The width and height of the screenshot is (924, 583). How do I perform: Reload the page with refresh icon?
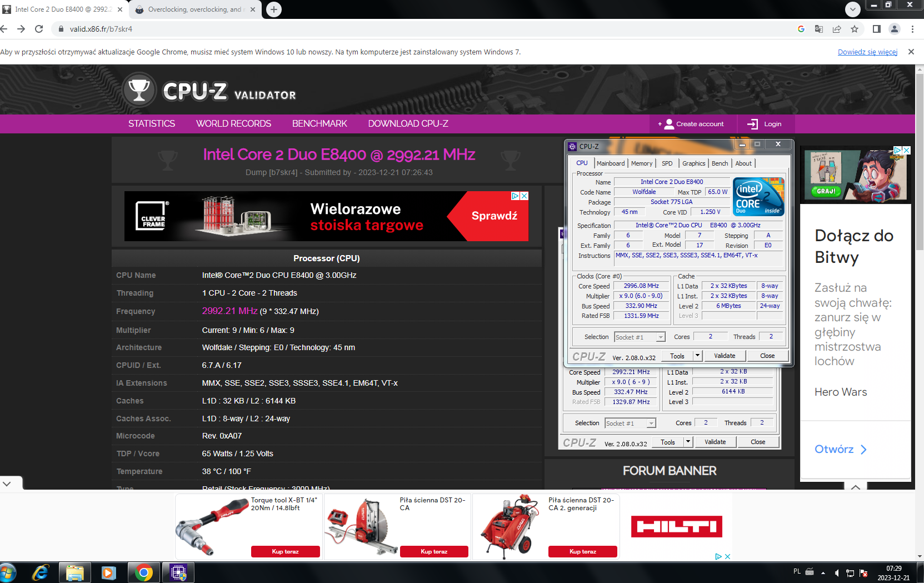click(x=39, y=29)
